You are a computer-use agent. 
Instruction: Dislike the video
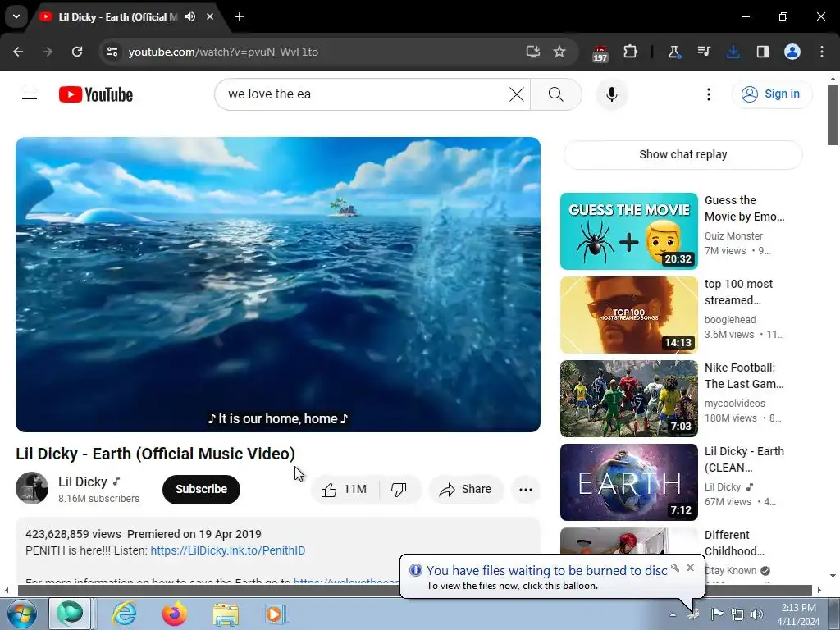coord(399,489)
